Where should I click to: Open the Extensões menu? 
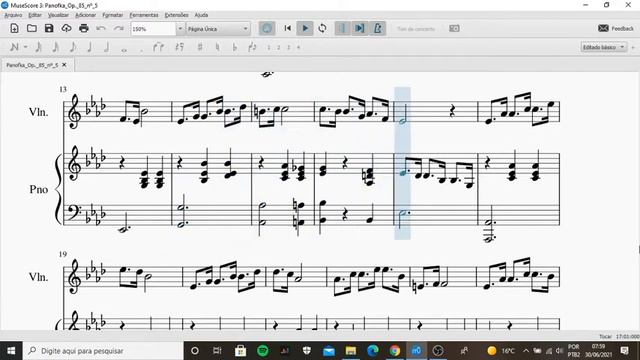[176, 15]
